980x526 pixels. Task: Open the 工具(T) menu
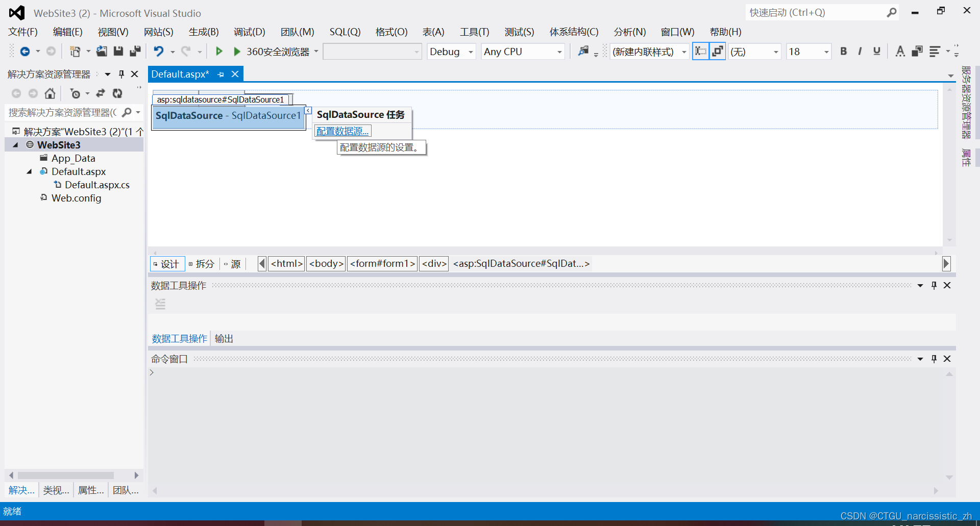(x=475, y=32)
